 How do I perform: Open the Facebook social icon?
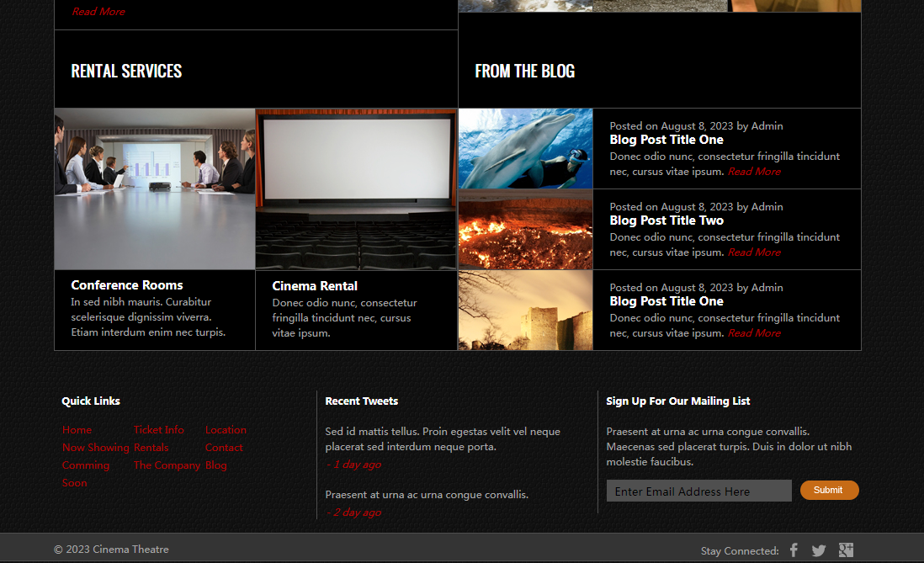794,550
